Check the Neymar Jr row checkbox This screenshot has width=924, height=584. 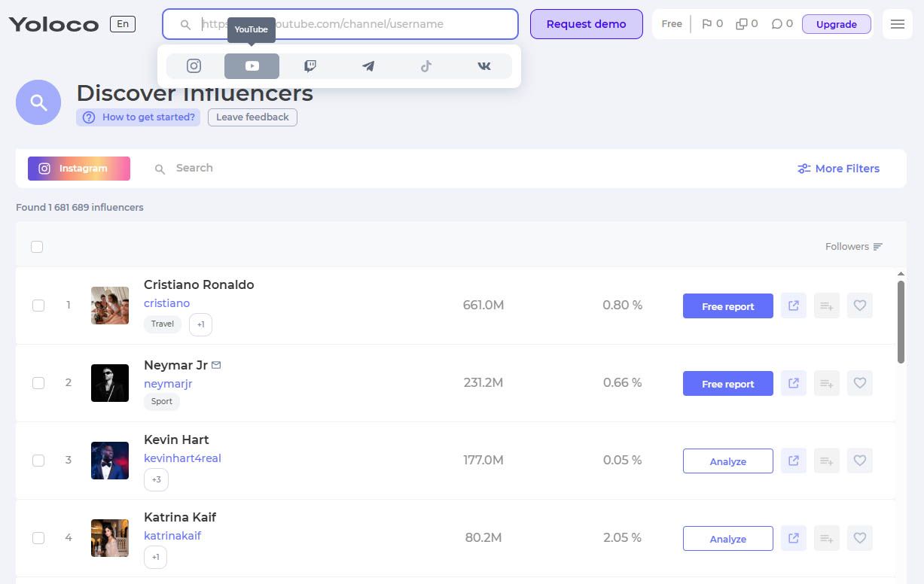click(x=38, y=383)
